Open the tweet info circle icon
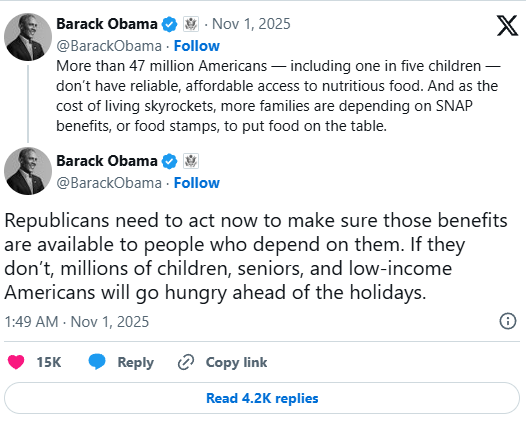The width and height of the screenshot is (526, 424). [x=508, y=321]
